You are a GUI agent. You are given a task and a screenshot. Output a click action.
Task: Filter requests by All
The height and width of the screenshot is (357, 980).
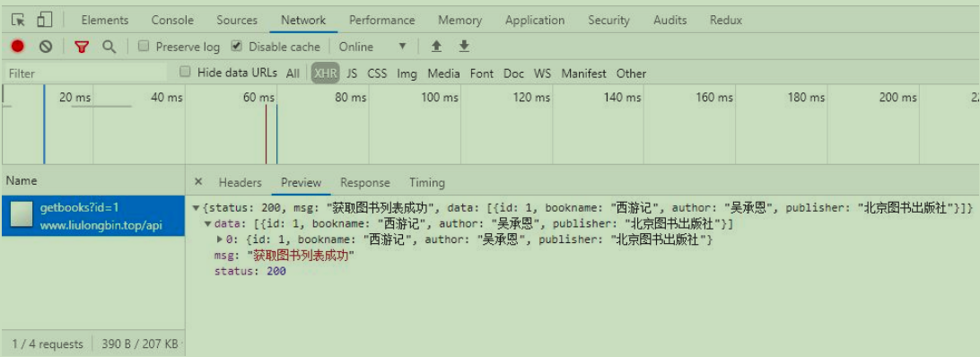(293, 74)
